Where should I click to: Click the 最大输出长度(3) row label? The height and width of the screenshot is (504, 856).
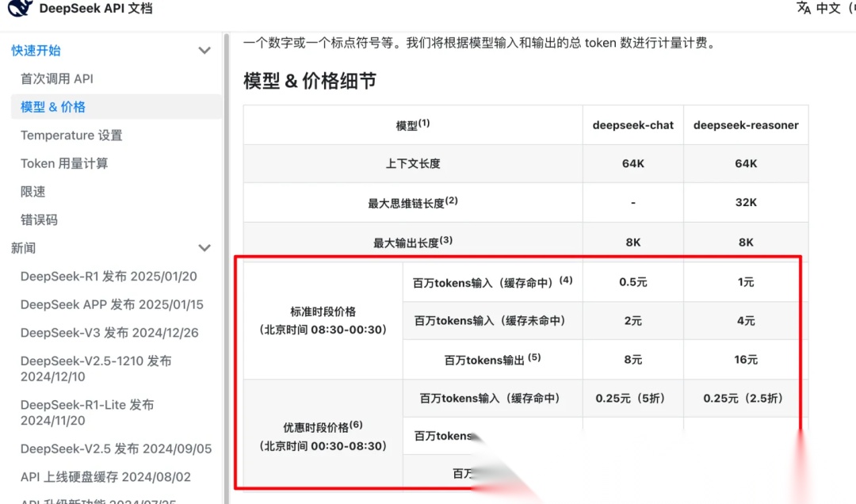[413, 242]
